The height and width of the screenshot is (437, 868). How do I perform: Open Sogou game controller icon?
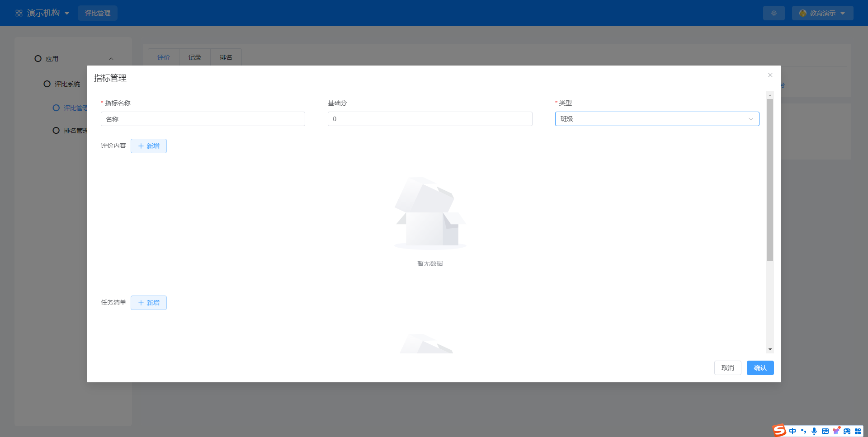tap(847, 431)
